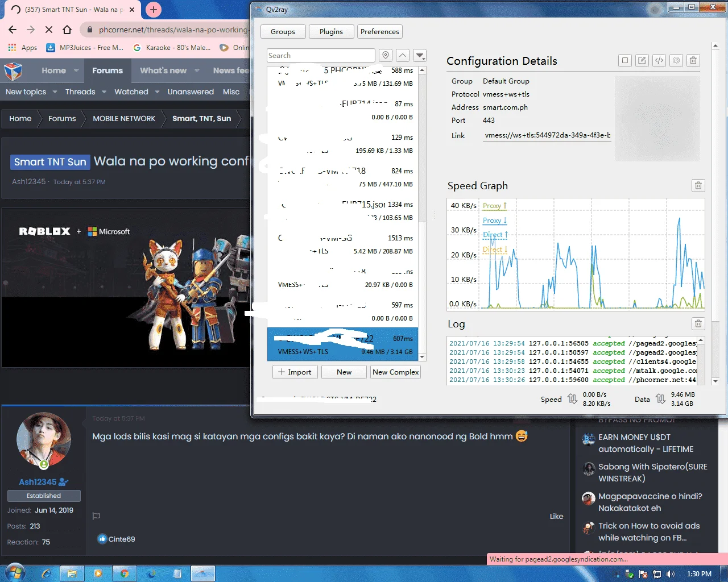Screen dimensions: 728x582
Task: Click the collapse-up arrow beside the search box
Action: pos(403,55)
